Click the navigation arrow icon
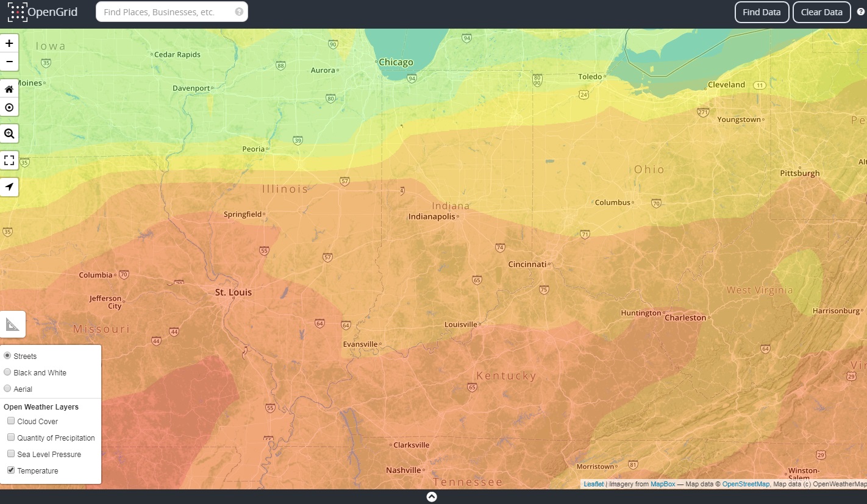867x504 pixels. 9,187
